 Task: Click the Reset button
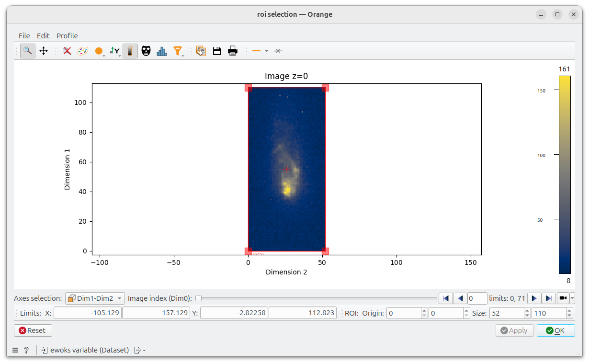(x=33, y=330)
